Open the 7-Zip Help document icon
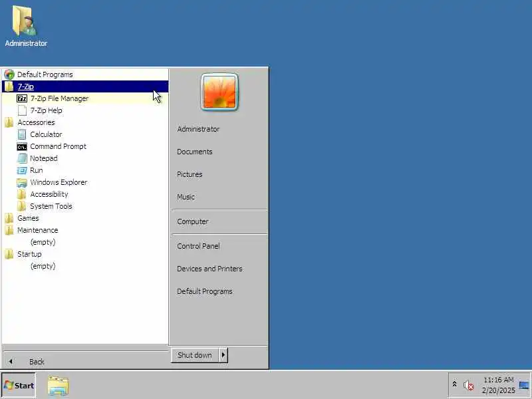The image size is (532, 399). click(22, 110)
